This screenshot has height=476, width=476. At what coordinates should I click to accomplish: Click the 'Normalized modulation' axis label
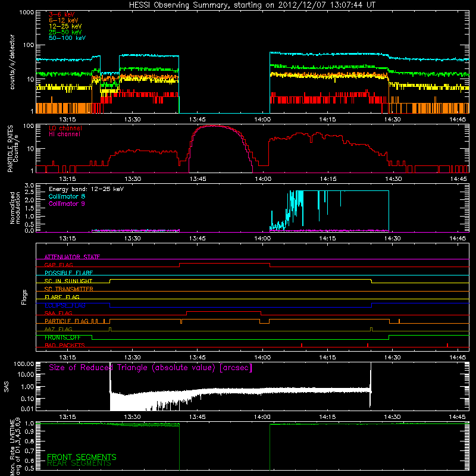tap(15, 208)
